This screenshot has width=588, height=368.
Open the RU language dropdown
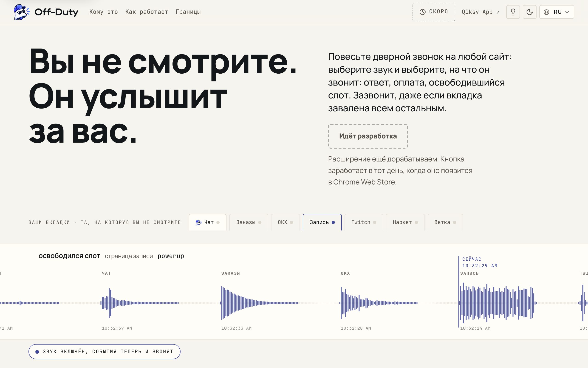point(556,12)
